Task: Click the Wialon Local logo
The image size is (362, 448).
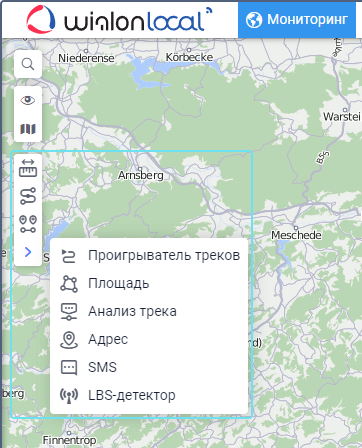Action: (119, 19)
